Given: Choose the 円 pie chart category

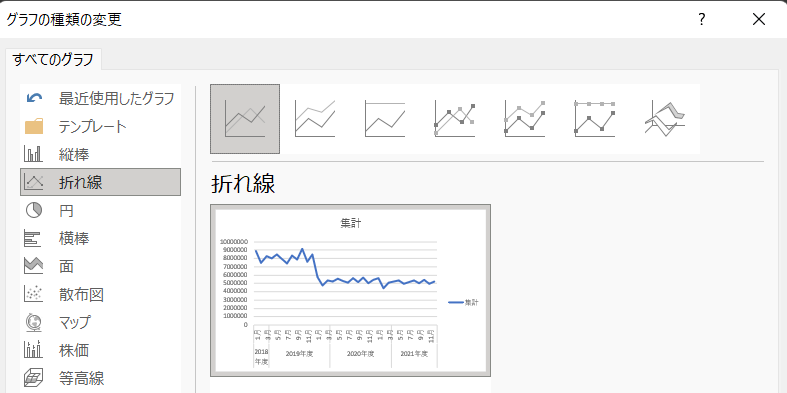Looking at the screenshot, I should (x=100, y=210).
